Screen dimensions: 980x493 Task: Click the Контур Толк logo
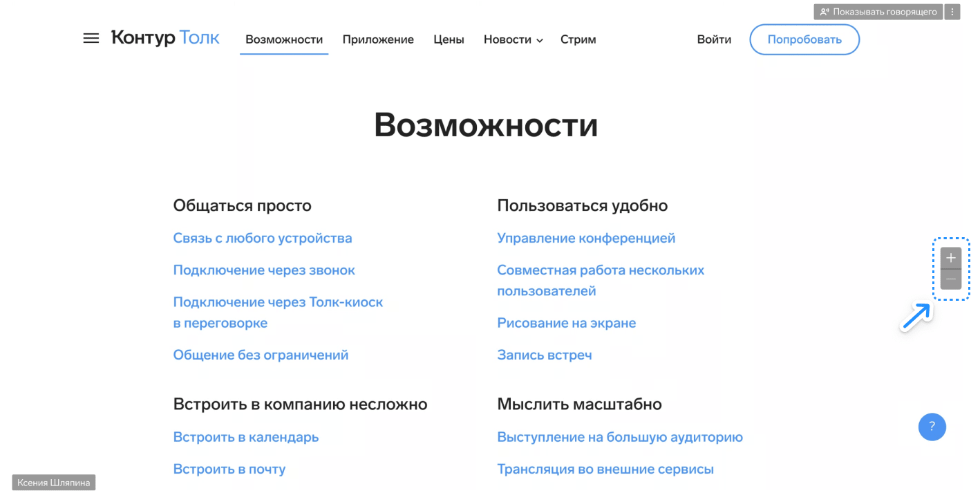coord(165,38)
